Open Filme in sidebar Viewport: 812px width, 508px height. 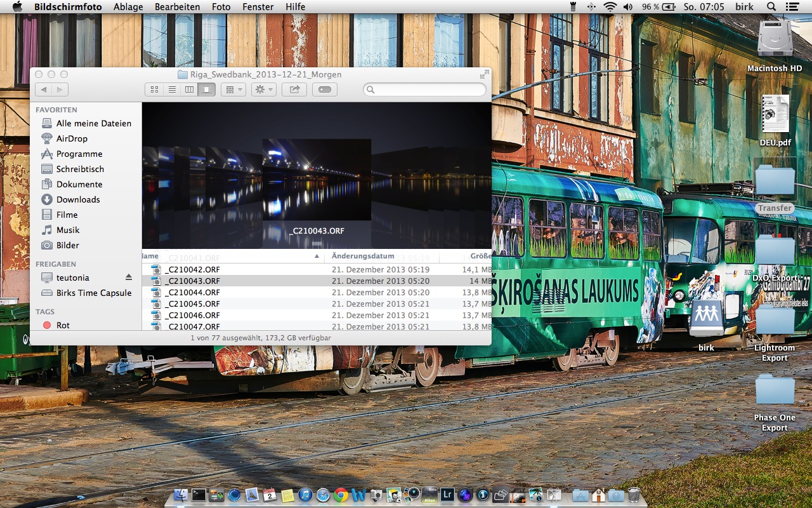coord(59,215)
